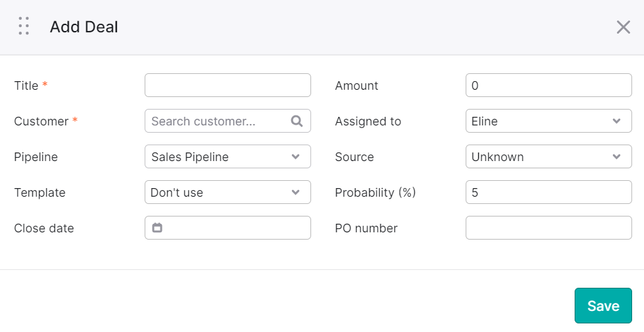Click the magnifier icon in customer search
The height and width of the screenshot is (332, 644).
[297, 121]
